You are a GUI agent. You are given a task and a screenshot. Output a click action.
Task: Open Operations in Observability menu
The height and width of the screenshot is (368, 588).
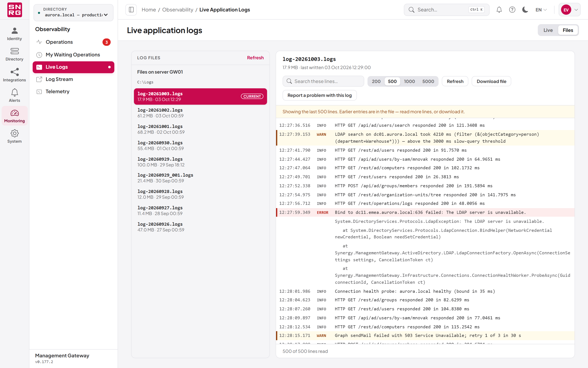(x=73, y=42)
